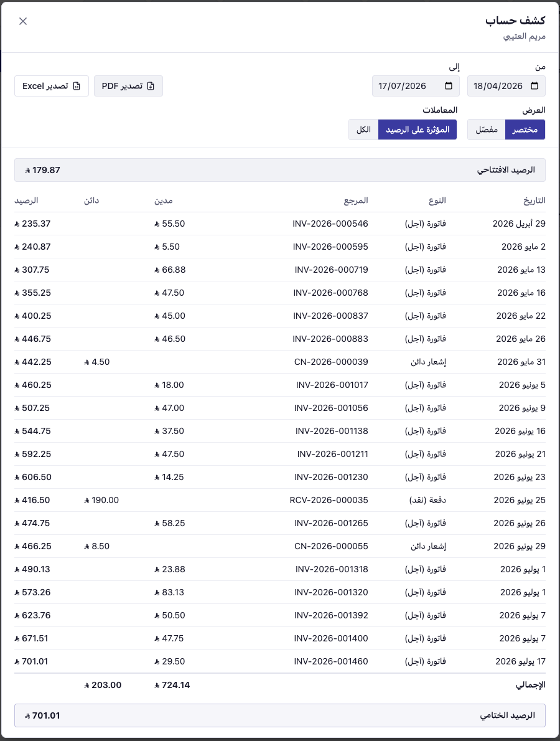Show all transactions with الكل
This screenshot has width=560, height=741.
[363, 130]
